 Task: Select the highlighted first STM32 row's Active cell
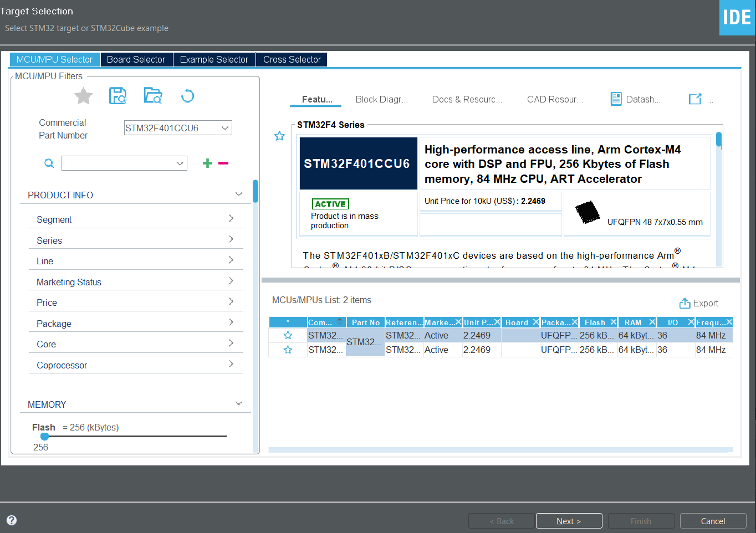pos(443,335)
